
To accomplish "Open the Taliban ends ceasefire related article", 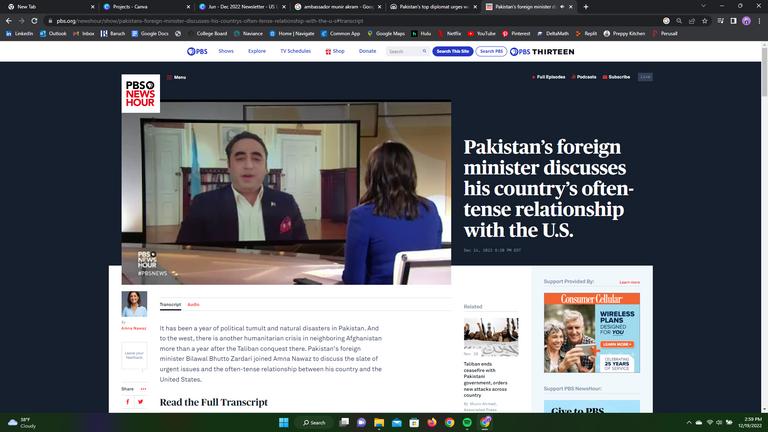I will point(485,380).
